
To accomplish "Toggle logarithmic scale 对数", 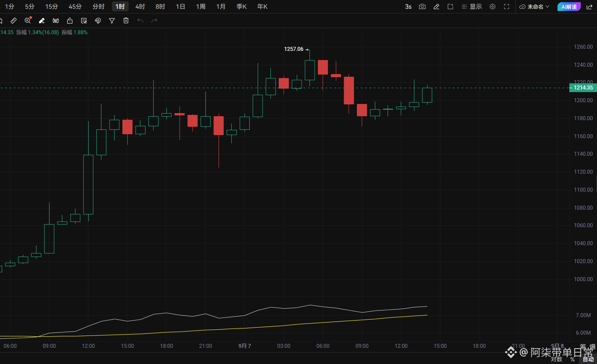I will [x=557, y=359].
